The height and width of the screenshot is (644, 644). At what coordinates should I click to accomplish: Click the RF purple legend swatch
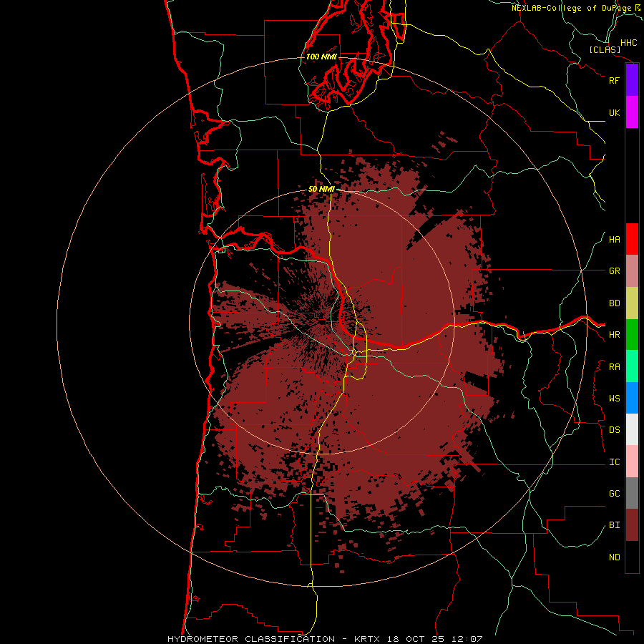pos(632,80)
